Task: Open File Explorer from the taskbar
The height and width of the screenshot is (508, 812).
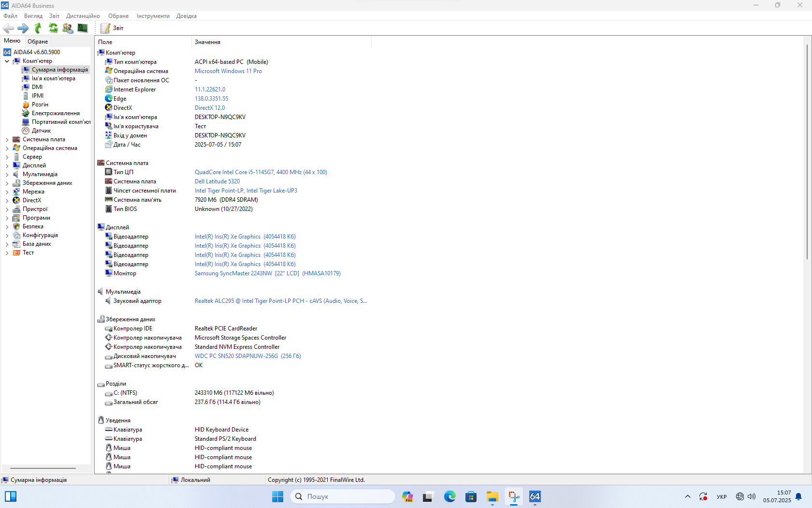Action: [x=492, y=497]
